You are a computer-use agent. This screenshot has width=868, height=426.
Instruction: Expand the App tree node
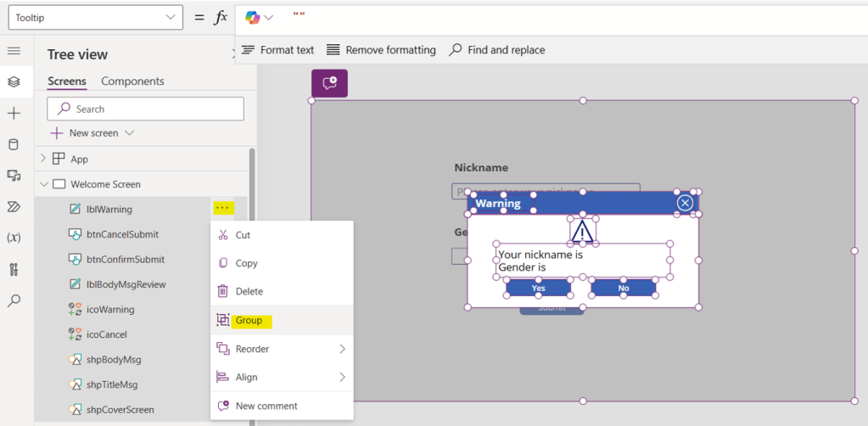[x=44, y=159]
